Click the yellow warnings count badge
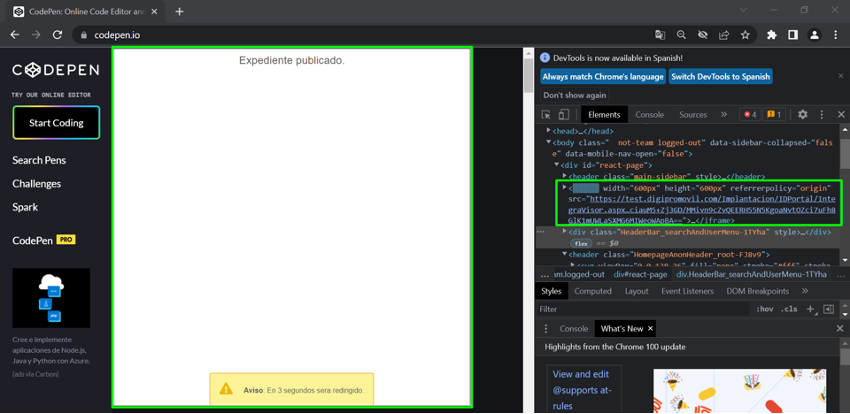This screenshot has height=414, width=850. coord(774,115)
